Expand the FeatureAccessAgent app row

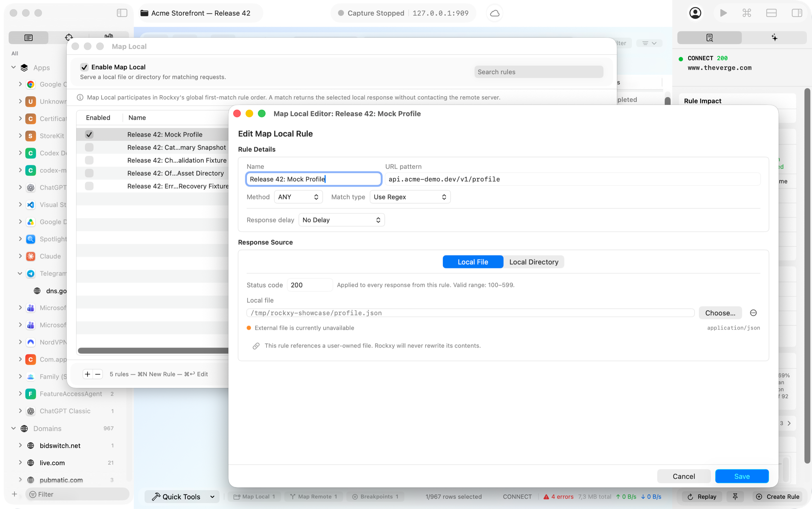[x=20, y=393]
